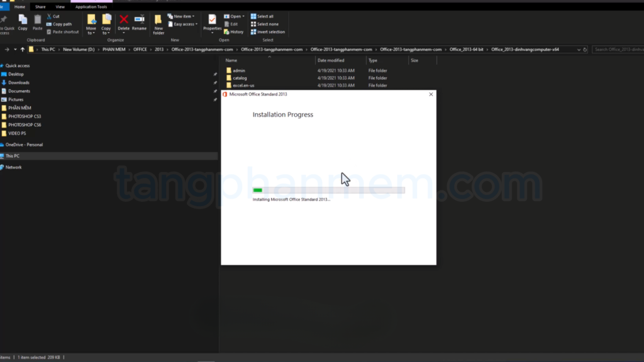The image size is (644, 362).
Task: Click Select all in the ribbon
Action: [262, 16]
